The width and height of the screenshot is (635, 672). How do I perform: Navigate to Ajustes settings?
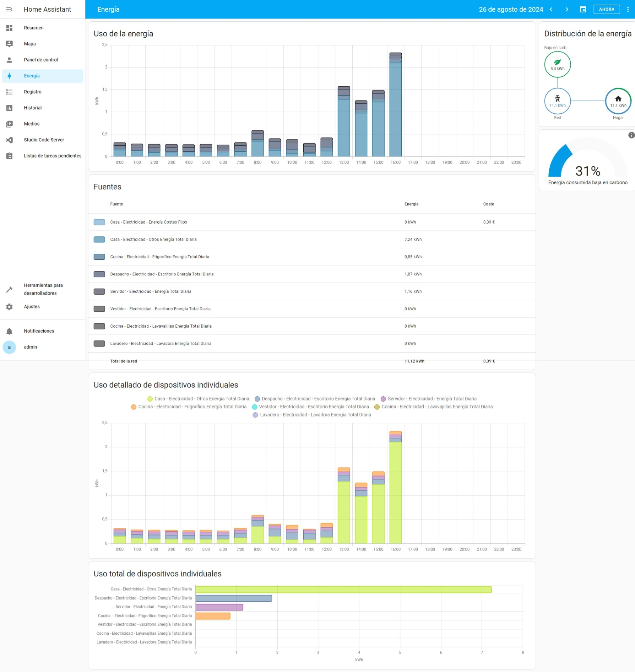32,307
